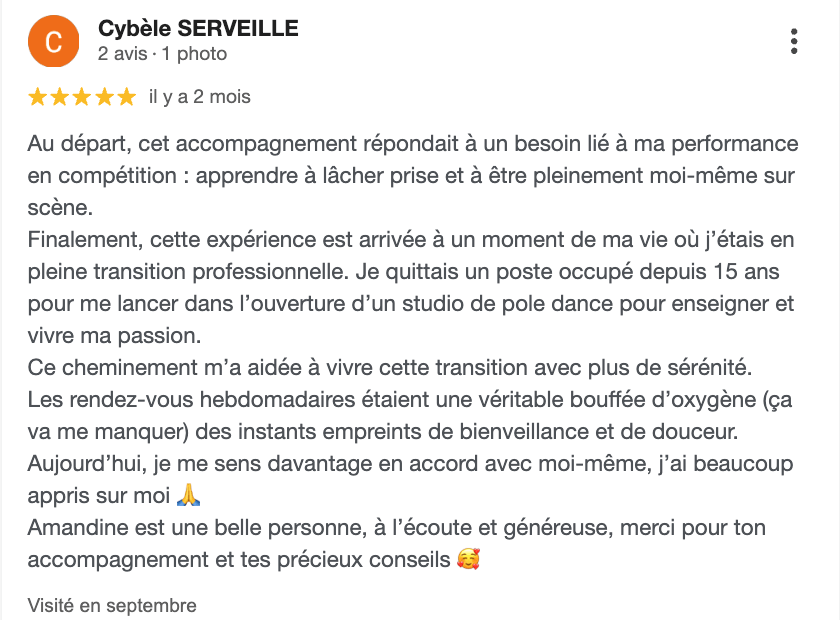Click the "Visité en septembre" label
The image size is (840, 620).
[112, 605]
